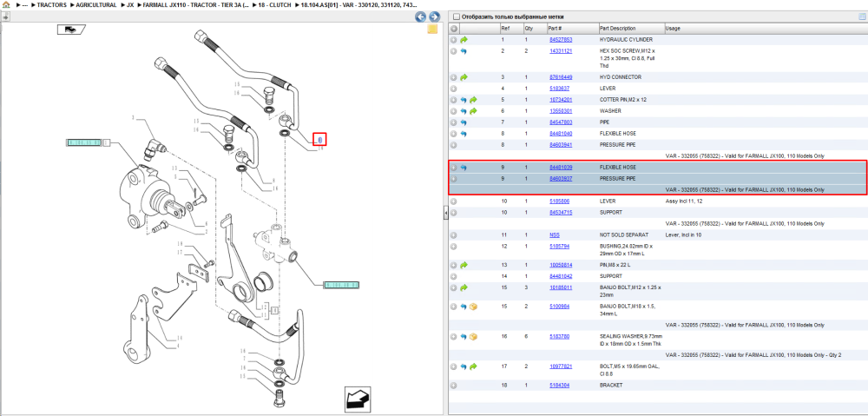The image size is (868, 416).
Task: Add HYDRAULIC CYLINDER row via plus icon
Action: coord(453,40)
